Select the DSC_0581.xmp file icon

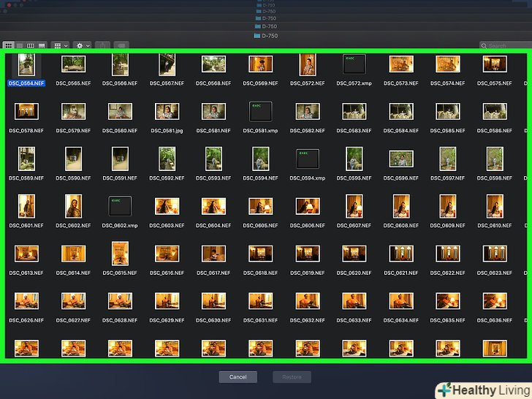pos(260,111)
